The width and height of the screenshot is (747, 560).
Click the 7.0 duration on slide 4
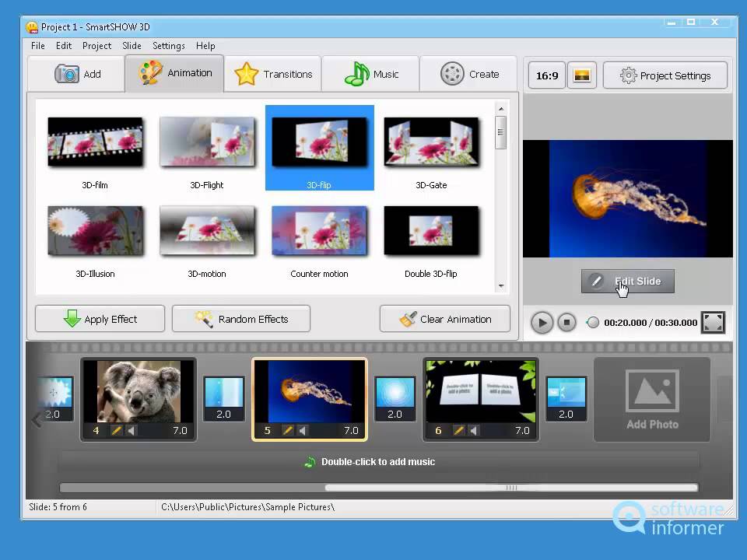coord(180,430)
